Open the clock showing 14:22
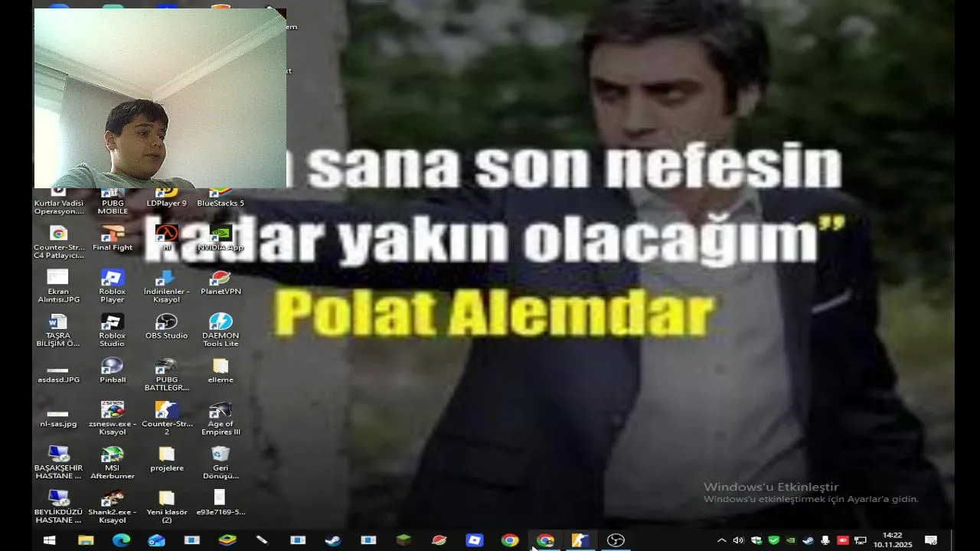Viewport: 980px width, 551px height. [x=892, y=540]
